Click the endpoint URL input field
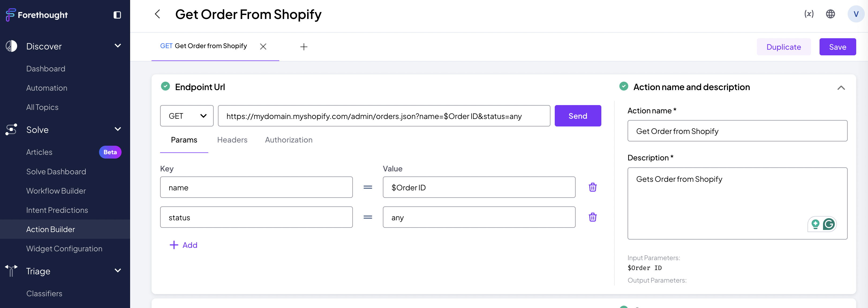The image size is (868, 308). [x=384, y=116]
